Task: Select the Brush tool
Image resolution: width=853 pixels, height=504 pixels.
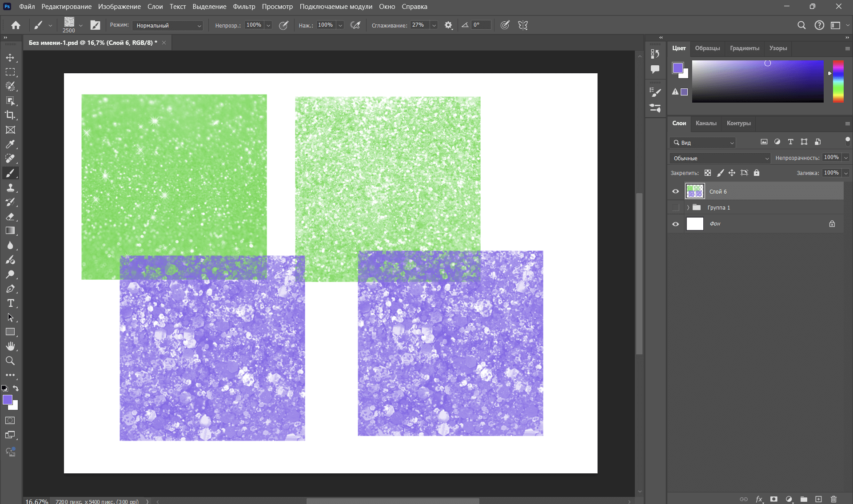Action: tap(10, 173)
